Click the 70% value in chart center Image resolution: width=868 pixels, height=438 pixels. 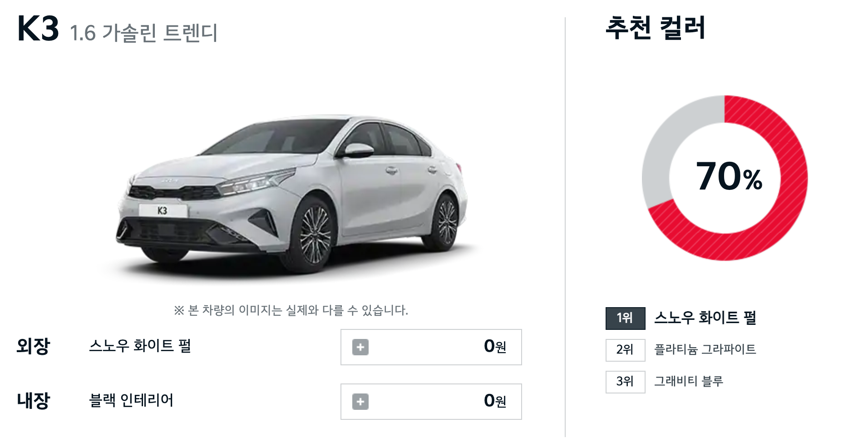click(729, 176)
